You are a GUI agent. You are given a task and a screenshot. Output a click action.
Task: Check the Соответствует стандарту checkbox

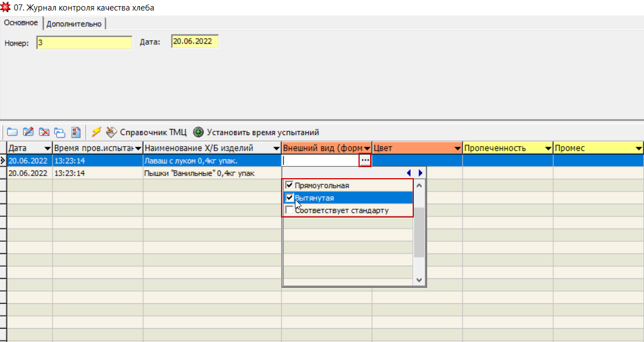point(289,210)
